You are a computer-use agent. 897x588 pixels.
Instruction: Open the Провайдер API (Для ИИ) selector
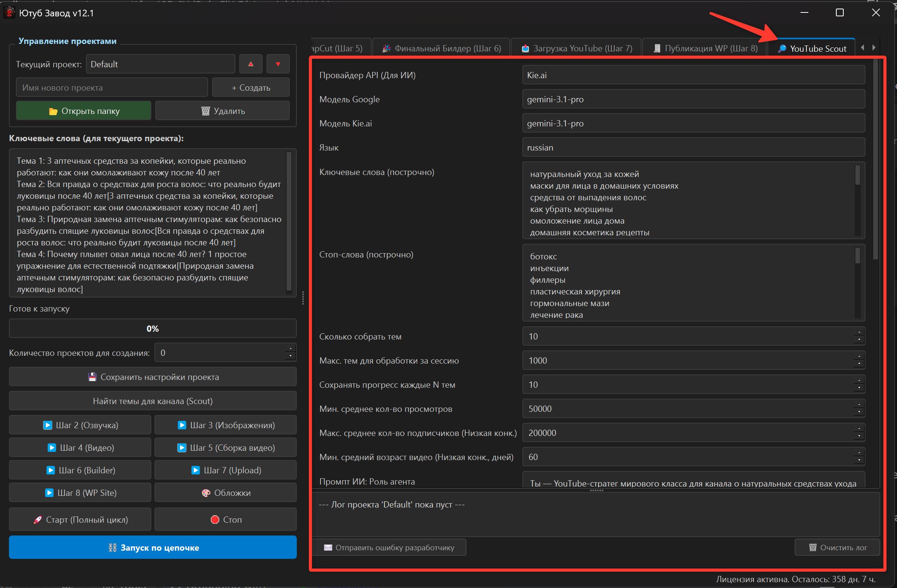[694, 75]
